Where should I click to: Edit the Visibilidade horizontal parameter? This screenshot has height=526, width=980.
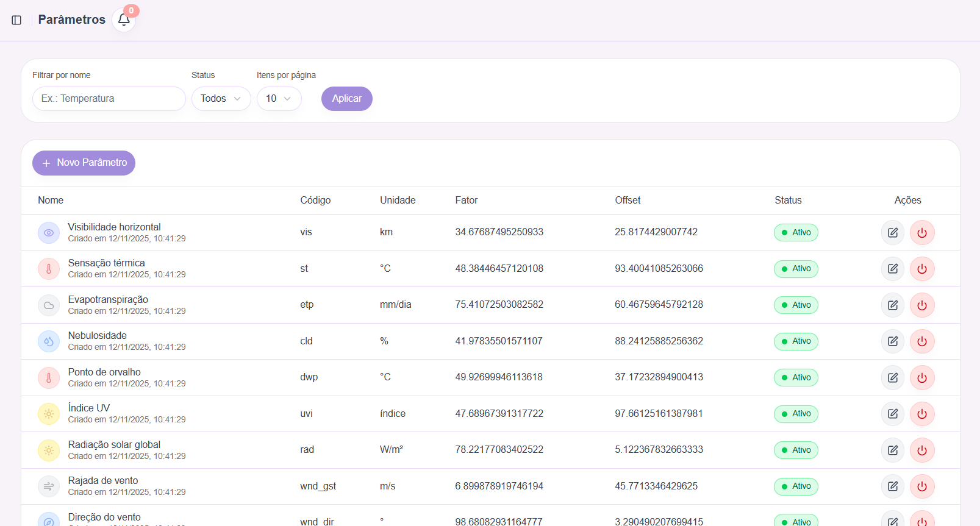point(892,232)
